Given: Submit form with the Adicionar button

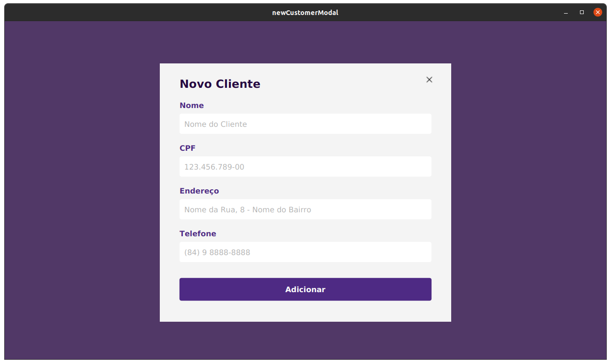Looking at the screenshot, I should point(305,289).
